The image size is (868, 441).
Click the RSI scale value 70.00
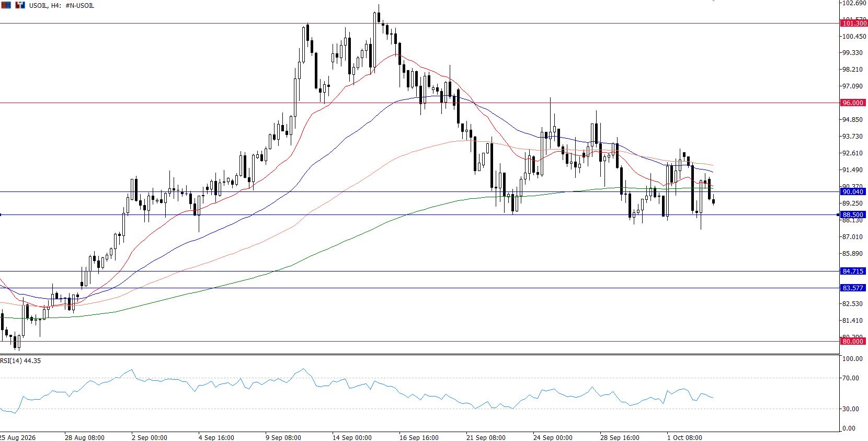(851, 378)
